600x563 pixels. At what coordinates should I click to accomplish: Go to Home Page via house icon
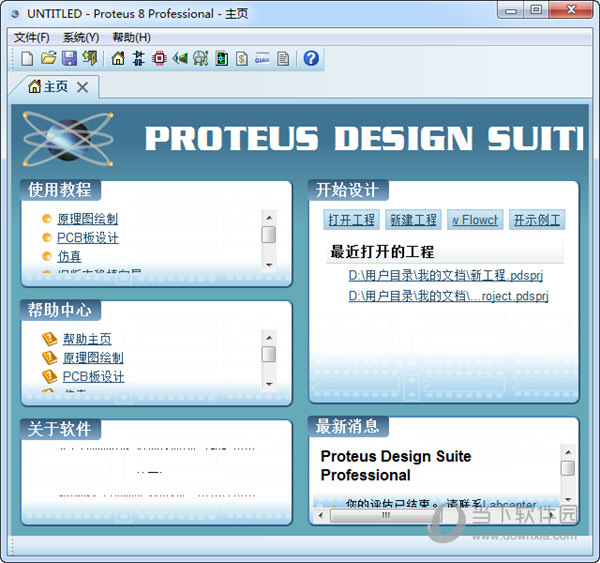(x=118, y=58)
